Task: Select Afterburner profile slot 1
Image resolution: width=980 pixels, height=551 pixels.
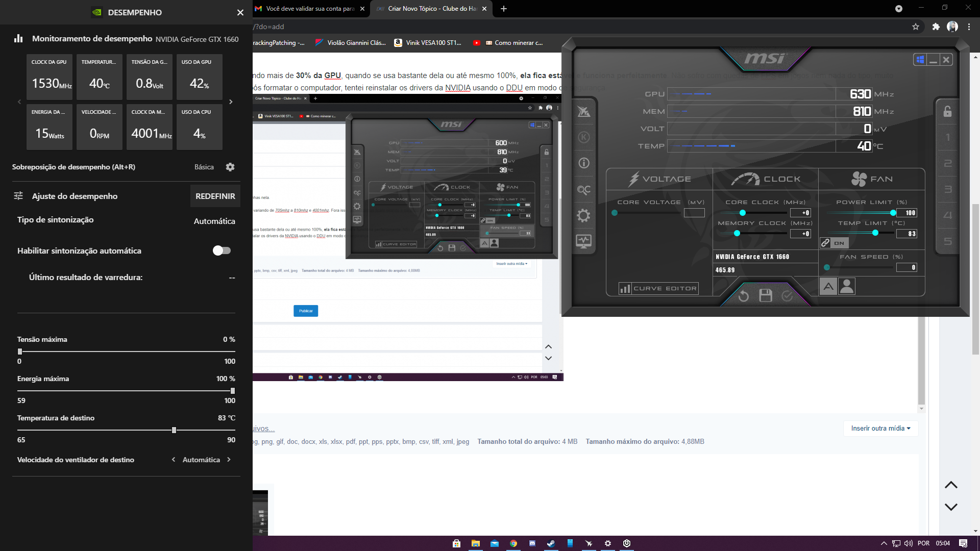Action: coord(948,137)
